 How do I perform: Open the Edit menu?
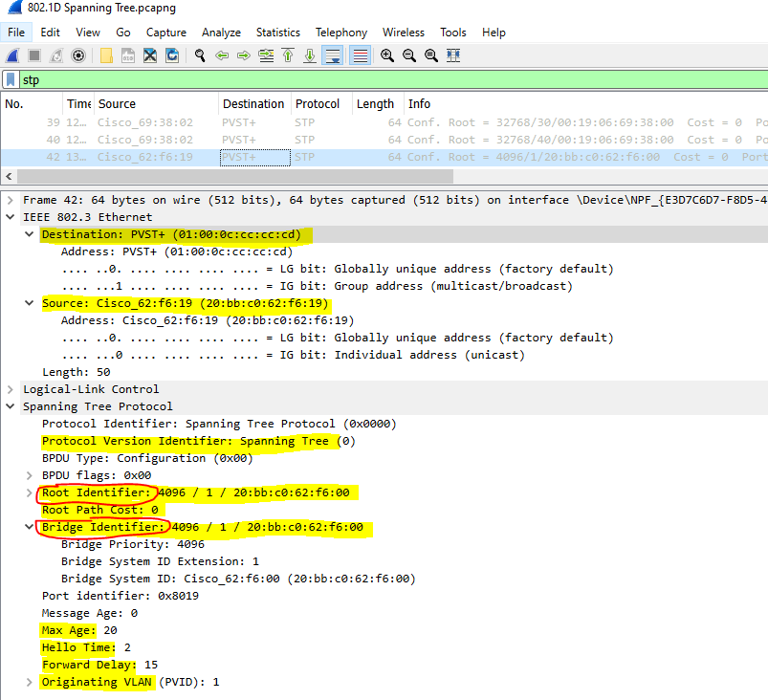(50, 33)
